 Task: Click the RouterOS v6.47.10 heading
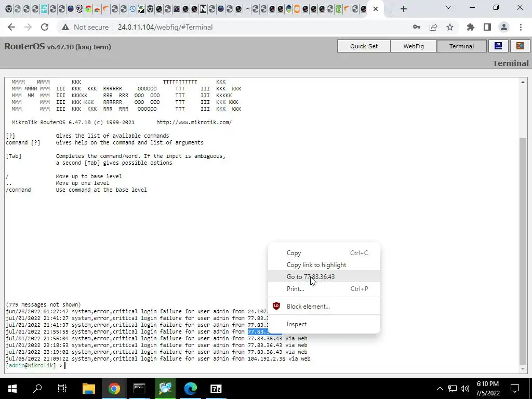pyautogui.click(x=58, y=46)
